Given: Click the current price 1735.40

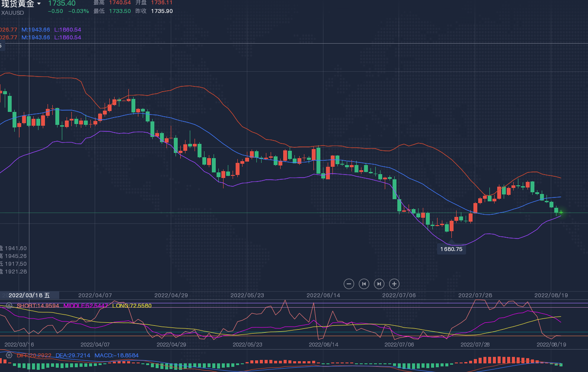Looking at the screenshot, I should click(61, 3).
